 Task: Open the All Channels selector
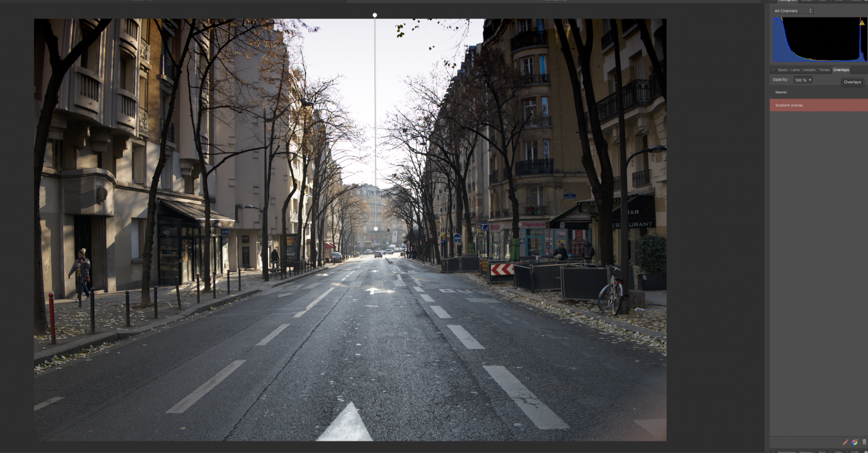pyautogui.click(x=787, y=10)
